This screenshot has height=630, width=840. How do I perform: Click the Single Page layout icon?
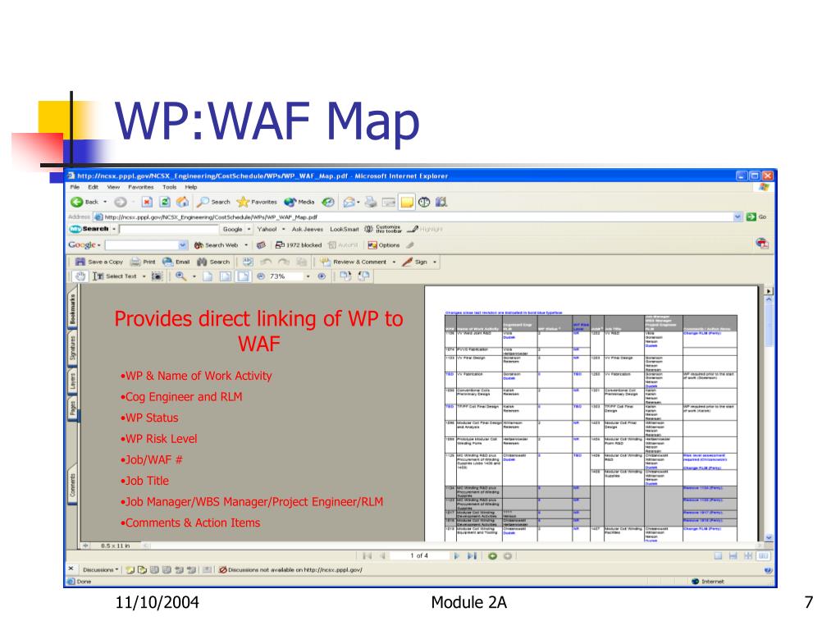click(x=718, y=556)
